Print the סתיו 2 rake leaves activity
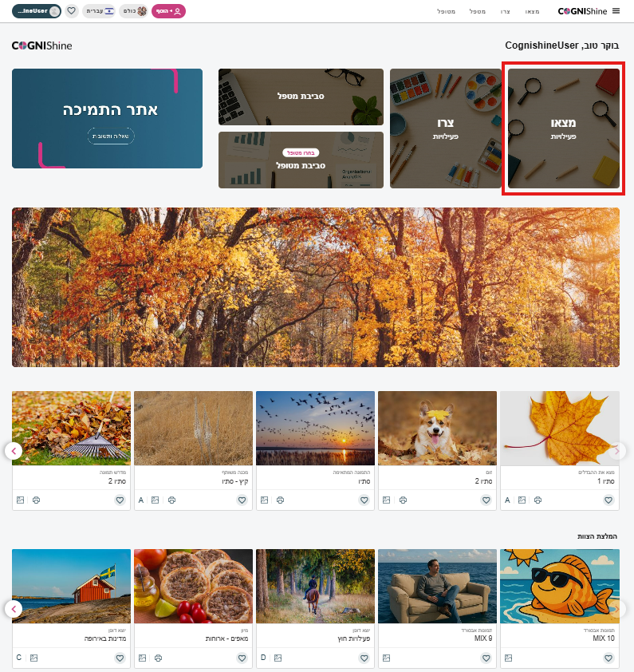634x672 pixels. pos(37,500)
